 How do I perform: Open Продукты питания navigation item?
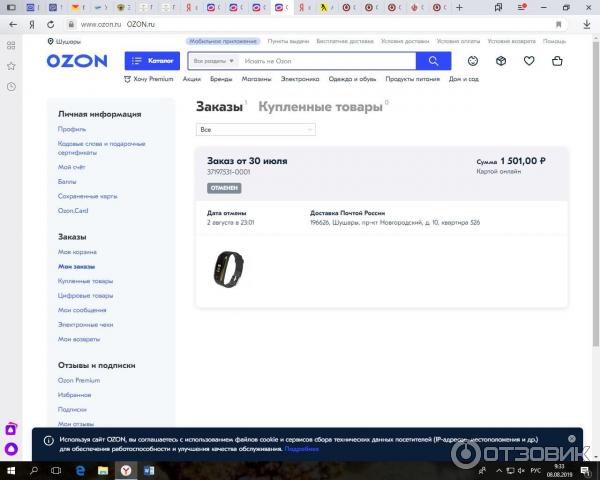tap(412, 79)
